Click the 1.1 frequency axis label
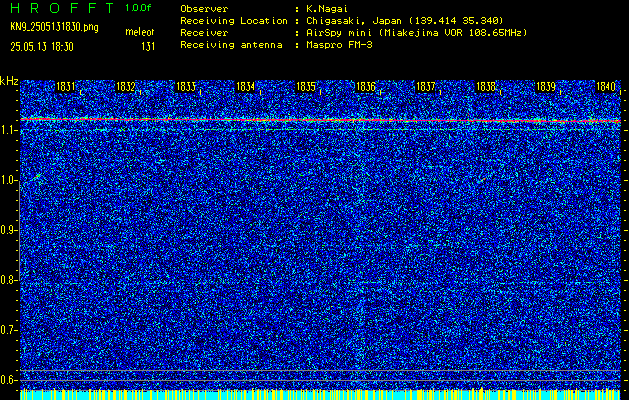The height and width of the screenshot is (400, 629). (8, 130)
